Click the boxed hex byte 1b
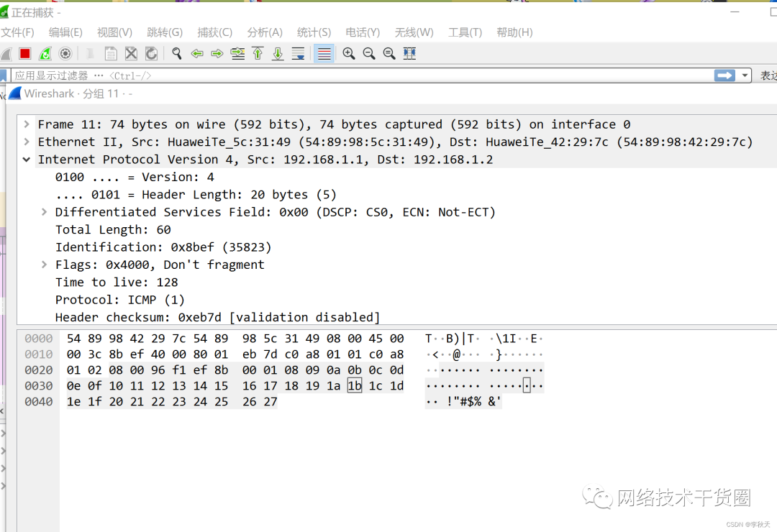This screenshot has width=777, height=532. 355,386
